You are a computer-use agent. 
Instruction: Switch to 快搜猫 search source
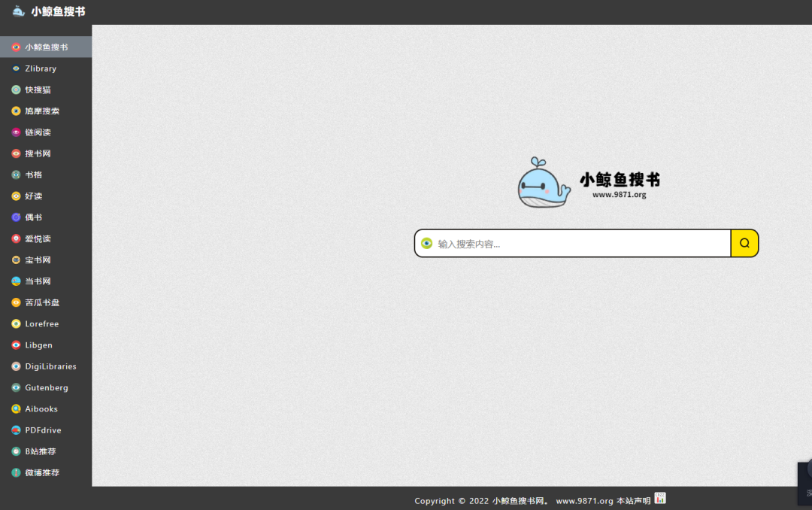[38, 90]
